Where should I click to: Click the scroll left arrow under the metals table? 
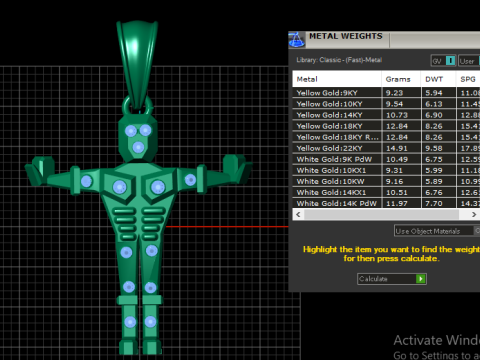tap(298, 214)
